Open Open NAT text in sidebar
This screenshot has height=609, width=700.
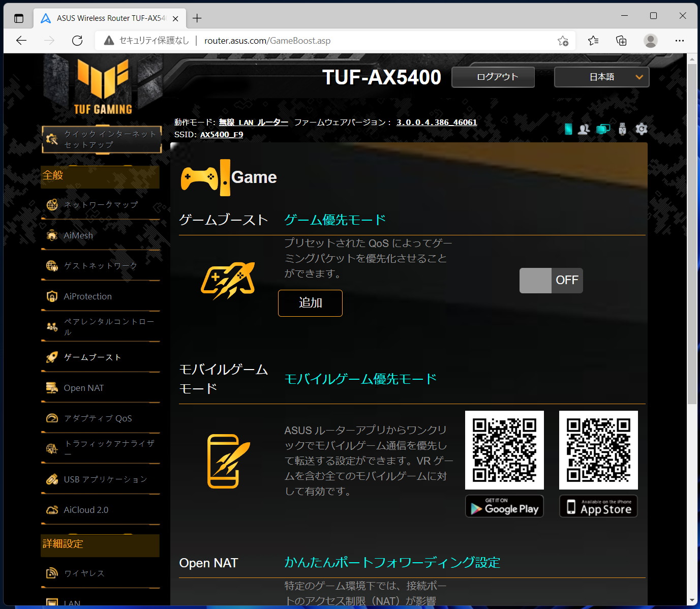[x=84, y=388]
